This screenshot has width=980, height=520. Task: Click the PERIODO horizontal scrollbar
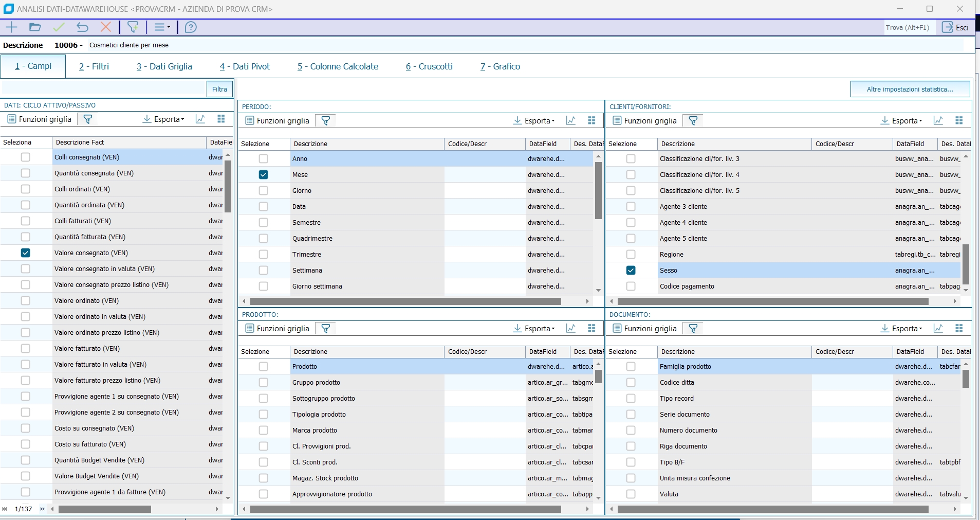click(405, 301)
